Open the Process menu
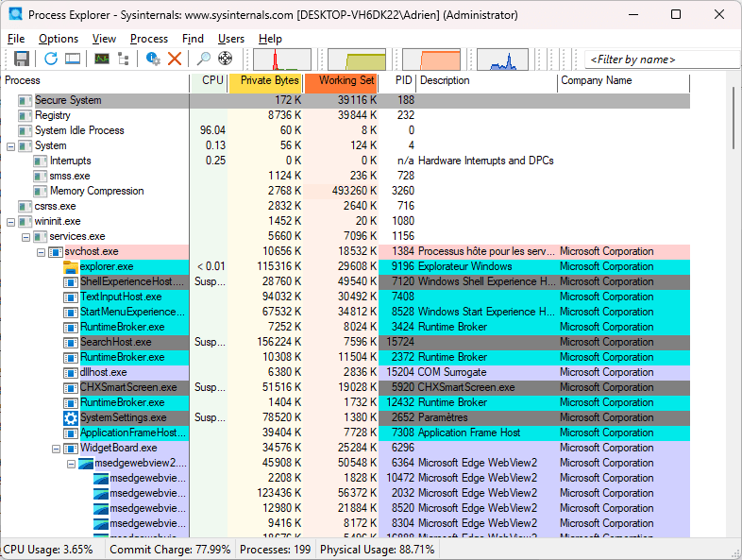The height and width of the screenshot is (560, 742). (149, 39)
